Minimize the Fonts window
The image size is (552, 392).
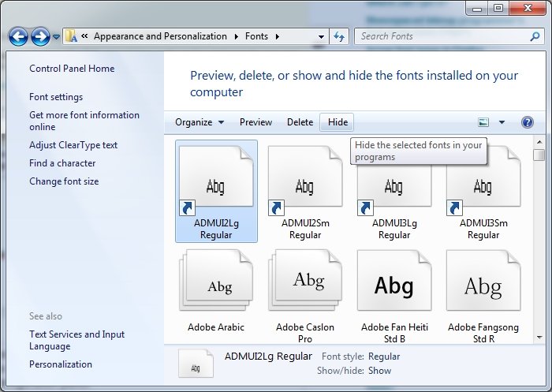coord(476,9)
